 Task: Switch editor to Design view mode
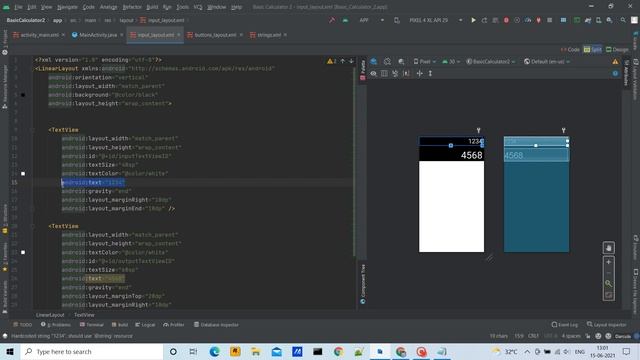[617, 49]
